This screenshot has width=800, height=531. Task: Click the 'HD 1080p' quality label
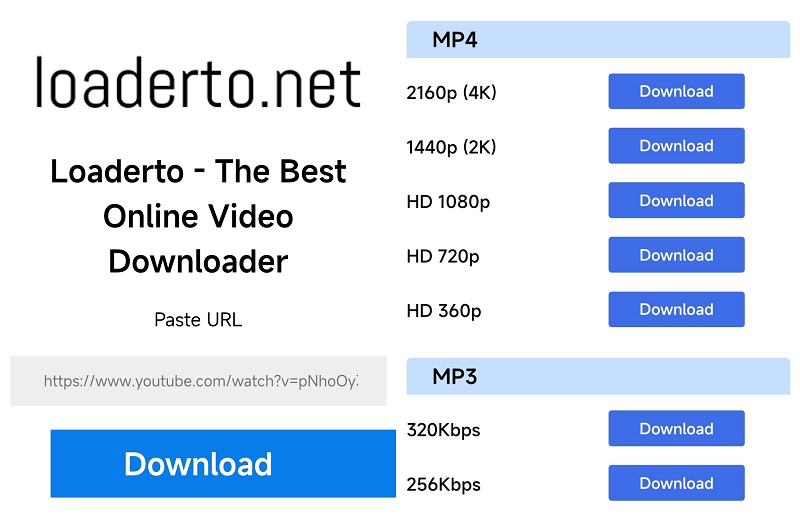pos(448,202)
